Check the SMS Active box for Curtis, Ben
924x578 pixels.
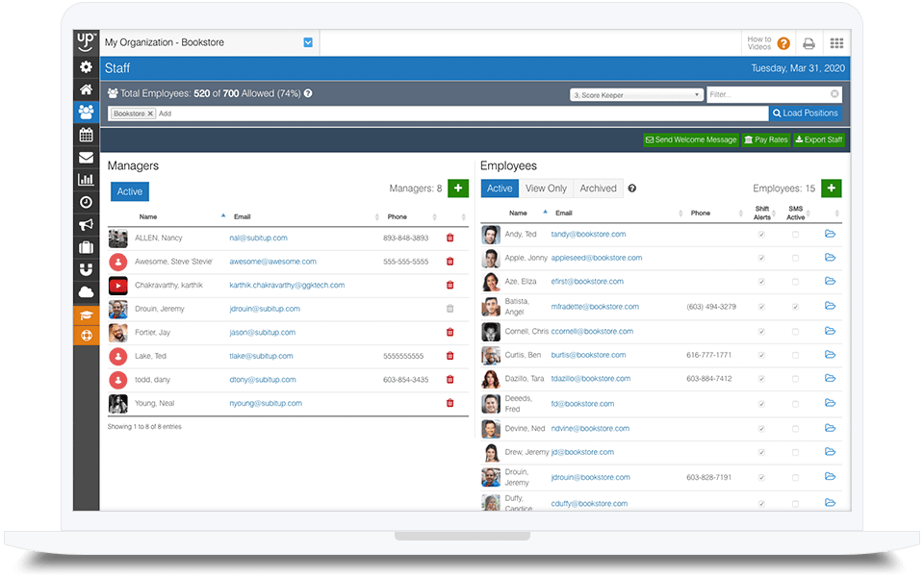click(x=795, y=354)
